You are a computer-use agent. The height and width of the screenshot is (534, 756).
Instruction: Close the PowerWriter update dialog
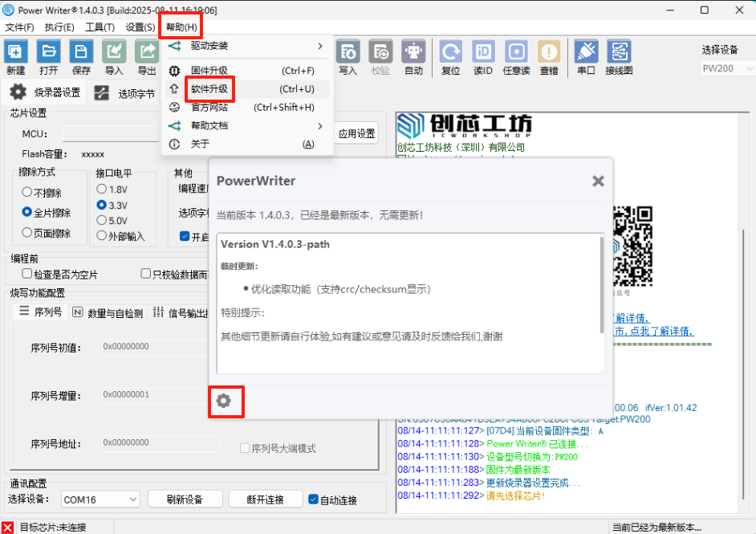click(599, 181)
